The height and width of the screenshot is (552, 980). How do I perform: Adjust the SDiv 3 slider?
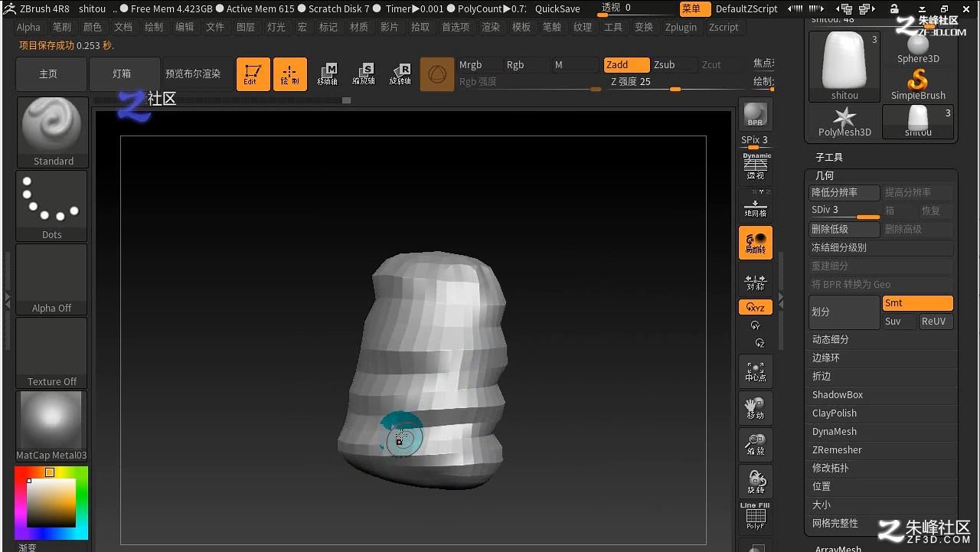844,211
